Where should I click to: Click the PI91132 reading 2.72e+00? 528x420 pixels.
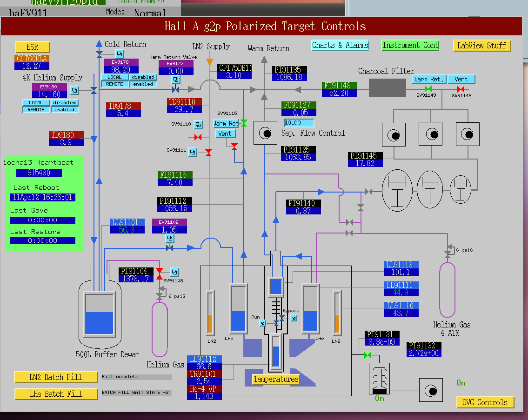[424, 353]
